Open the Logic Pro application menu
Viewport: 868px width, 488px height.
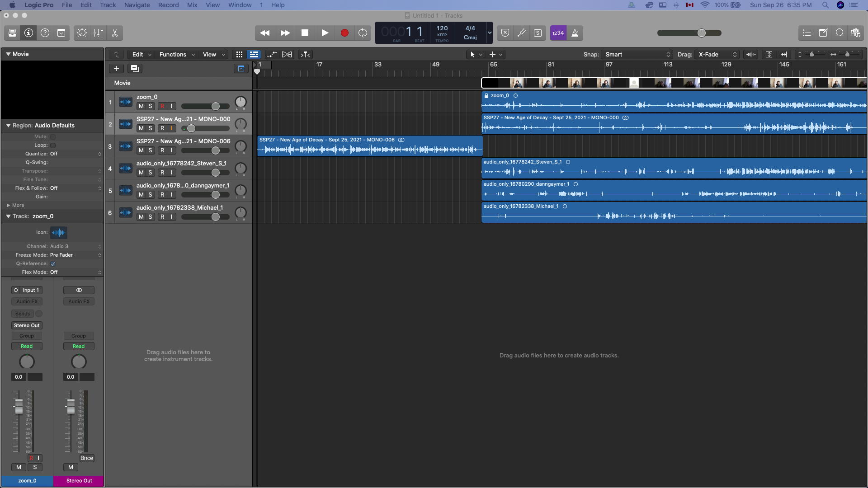pos(39,5)
